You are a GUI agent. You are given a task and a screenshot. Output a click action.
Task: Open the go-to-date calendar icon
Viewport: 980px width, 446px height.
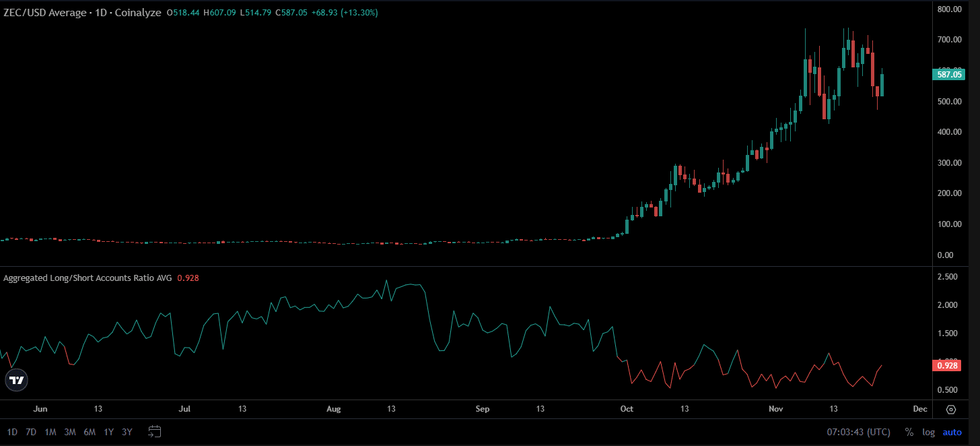pos(155,432)
